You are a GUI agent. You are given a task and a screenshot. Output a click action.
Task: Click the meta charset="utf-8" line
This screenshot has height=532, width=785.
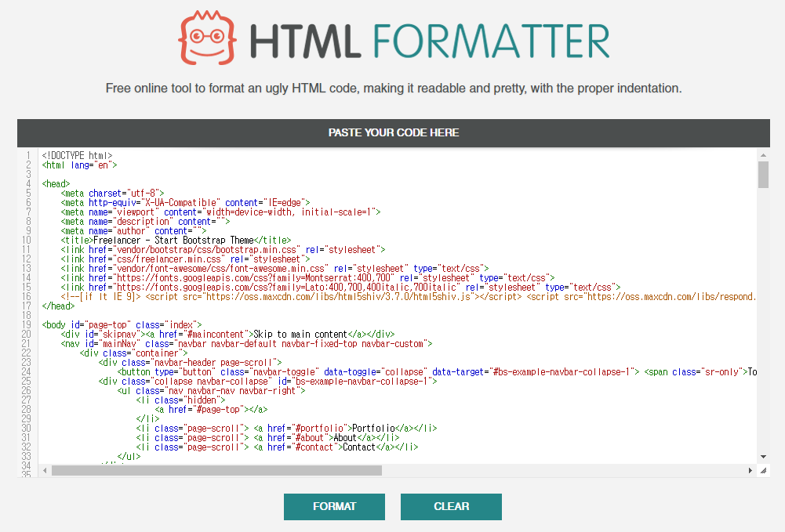113,193
